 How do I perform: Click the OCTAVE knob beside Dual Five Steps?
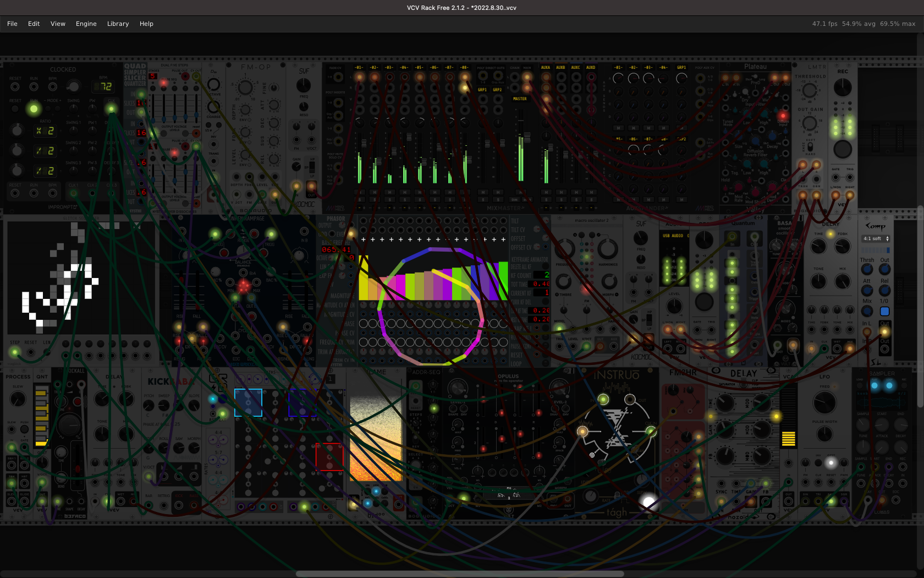coord(213,85)
